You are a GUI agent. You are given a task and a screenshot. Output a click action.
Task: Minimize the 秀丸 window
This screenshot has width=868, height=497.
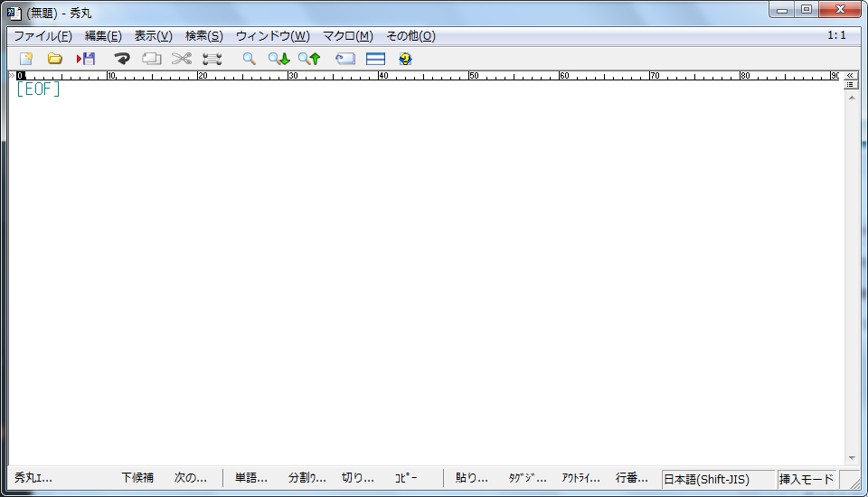coord(782,9)
